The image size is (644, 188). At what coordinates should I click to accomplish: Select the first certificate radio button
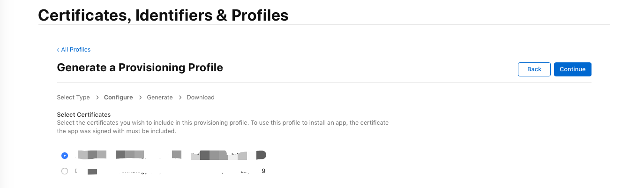point(65,156)
